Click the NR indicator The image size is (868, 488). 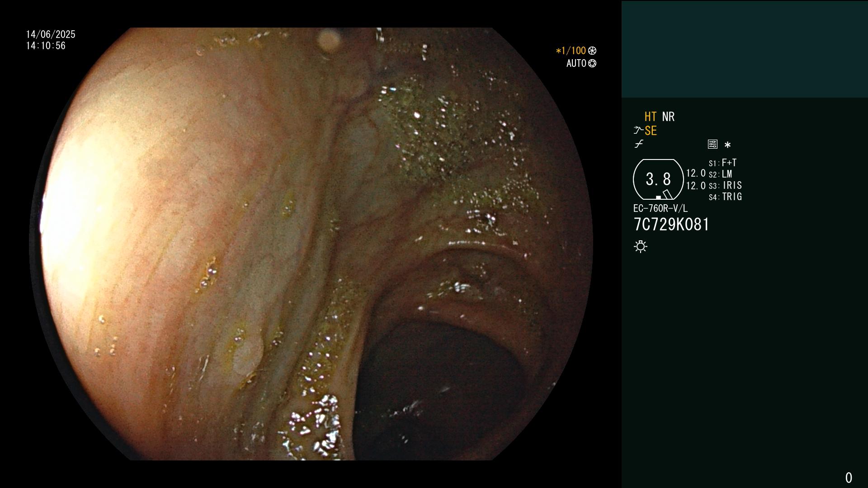(668, 117)
